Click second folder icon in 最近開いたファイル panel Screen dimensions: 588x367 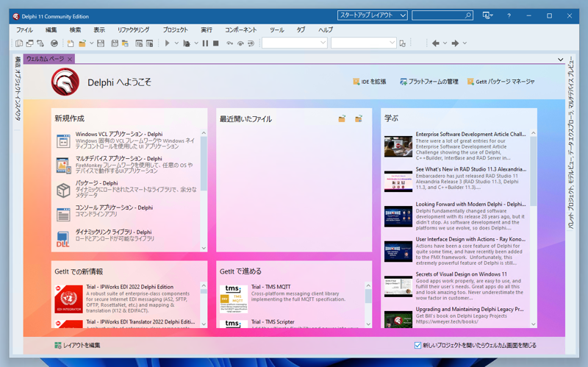tap(359, 119)
